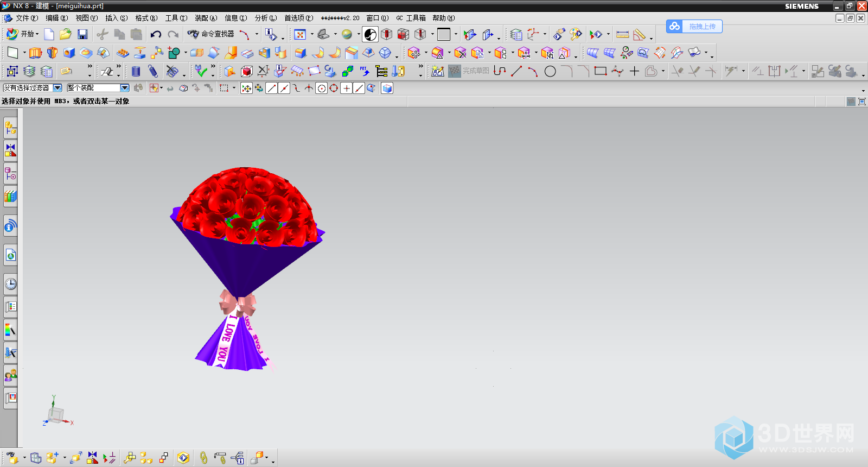The image size is (868, 467).
Task: Click the 完成草图 Finish Sketch button
Action: 469,71
